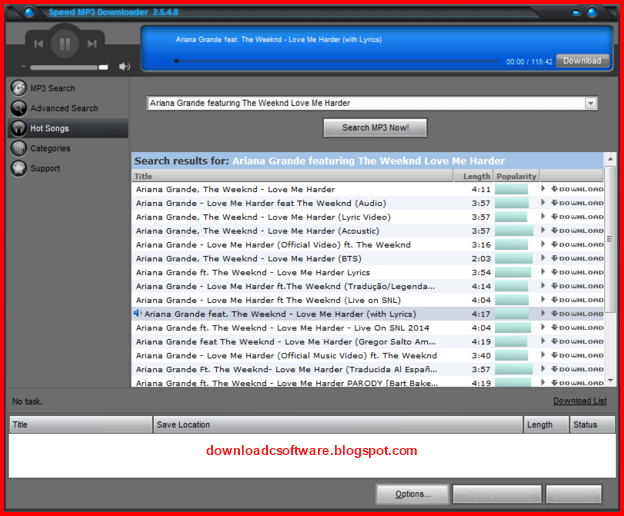
Task: Sort results by Title column
Action: tap(292, 176)
